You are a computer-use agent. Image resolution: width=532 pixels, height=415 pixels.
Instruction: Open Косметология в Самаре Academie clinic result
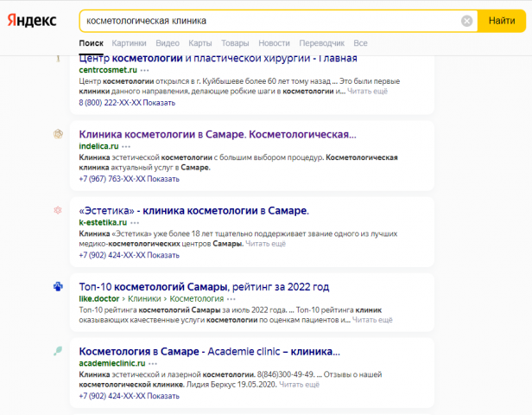[209, 352]
